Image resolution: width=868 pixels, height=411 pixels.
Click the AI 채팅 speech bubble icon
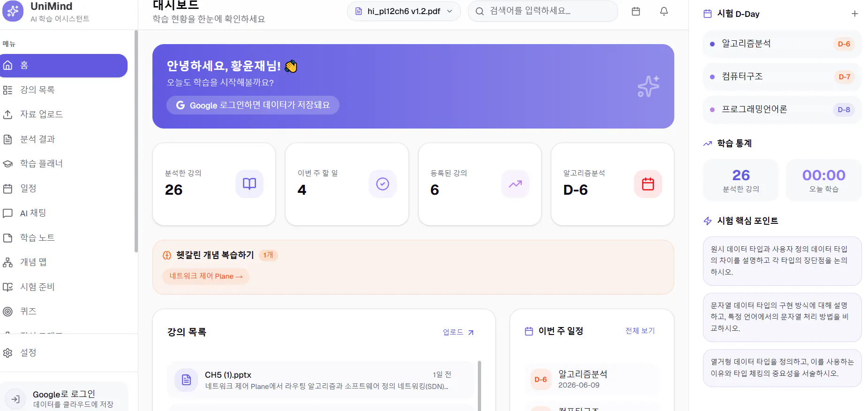click(8, 213)
